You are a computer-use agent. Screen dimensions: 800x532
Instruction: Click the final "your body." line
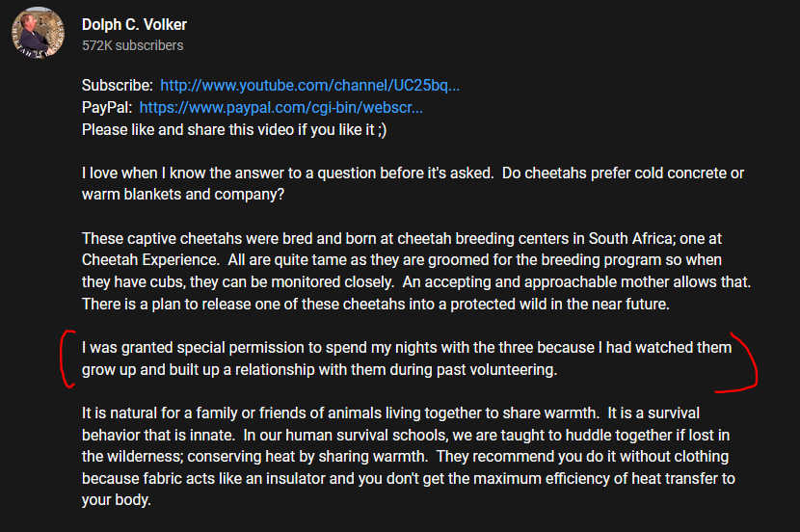click(x=117, y=500)
